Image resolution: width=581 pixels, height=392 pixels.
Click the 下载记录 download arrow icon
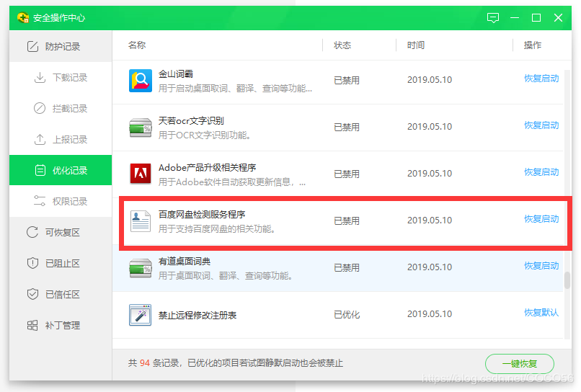[x=40, y=77]
